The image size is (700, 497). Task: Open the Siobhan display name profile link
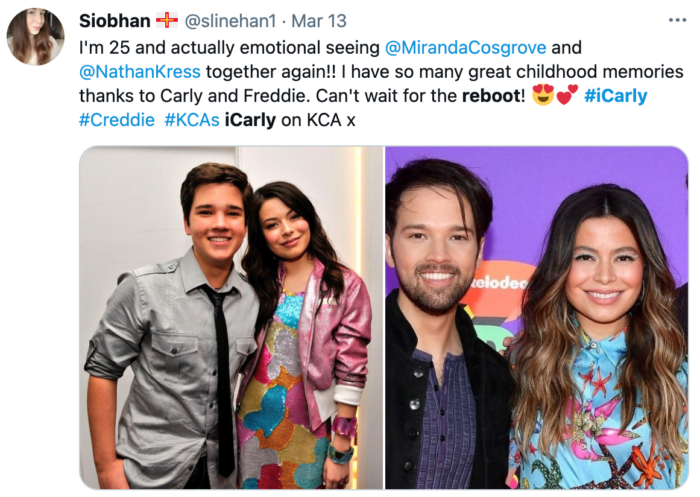click(x=115, y=21)
